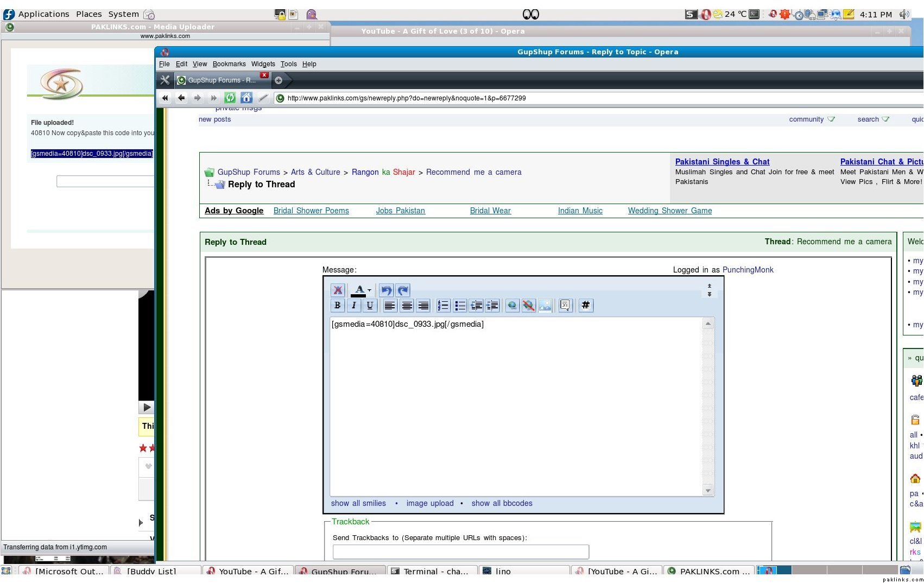Open the Tools menu in Opera
924x583 pixels.
(x=288, y=64)
